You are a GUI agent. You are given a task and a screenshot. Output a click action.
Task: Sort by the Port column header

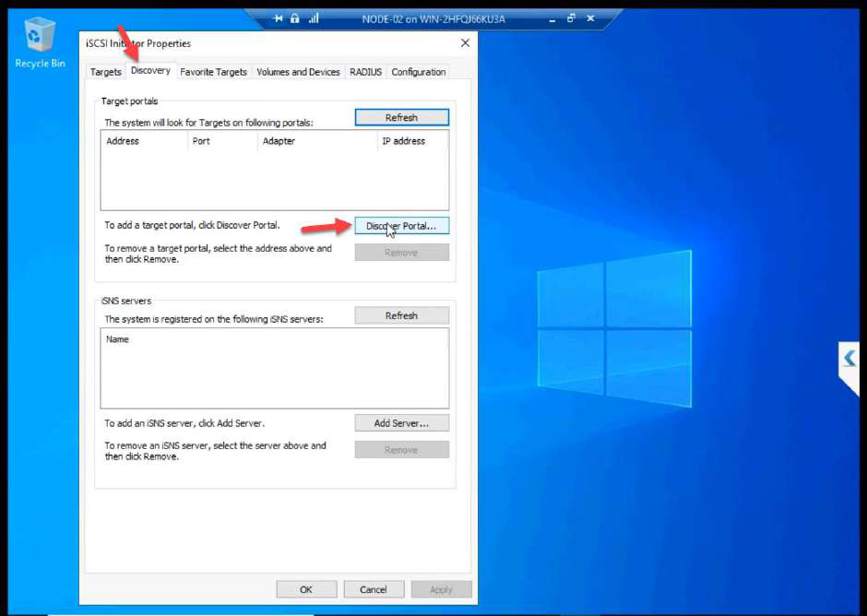tap(223, 141)
